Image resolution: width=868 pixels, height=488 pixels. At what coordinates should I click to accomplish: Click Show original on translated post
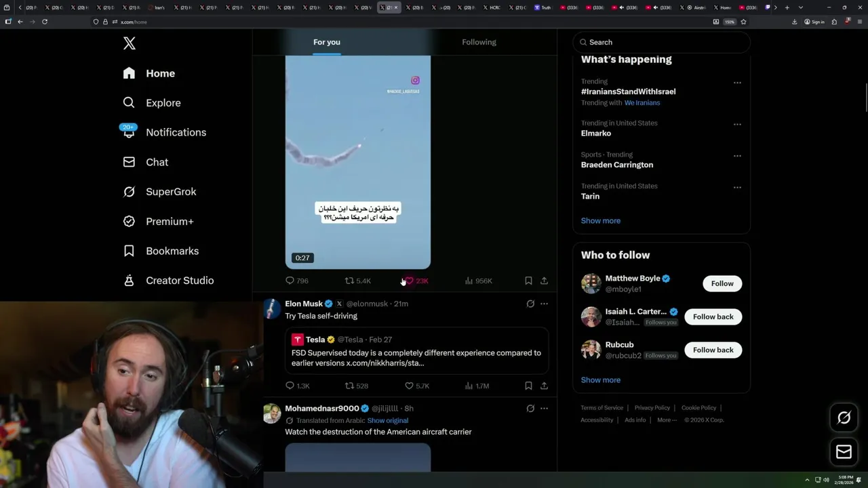pos(388,420)
